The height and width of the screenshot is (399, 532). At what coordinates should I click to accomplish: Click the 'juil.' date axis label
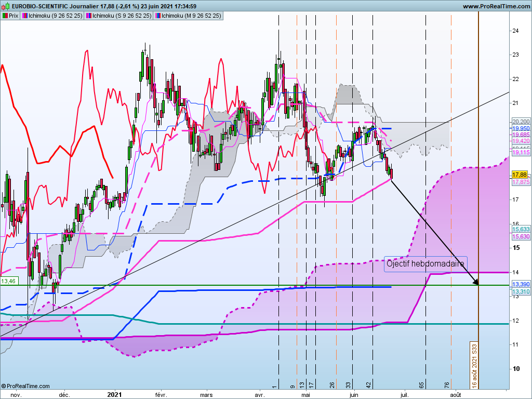coord(404,395)
